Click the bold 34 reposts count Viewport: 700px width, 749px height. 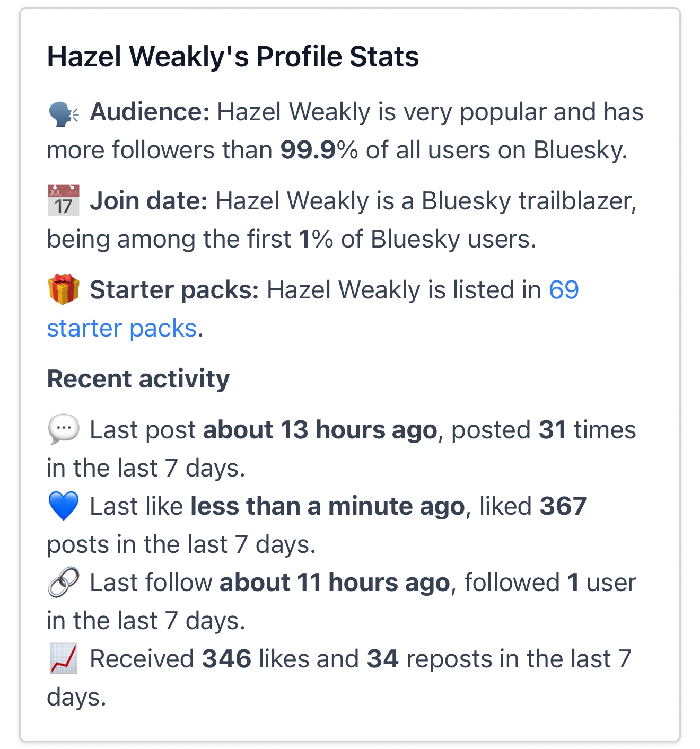tap(382, 659)
